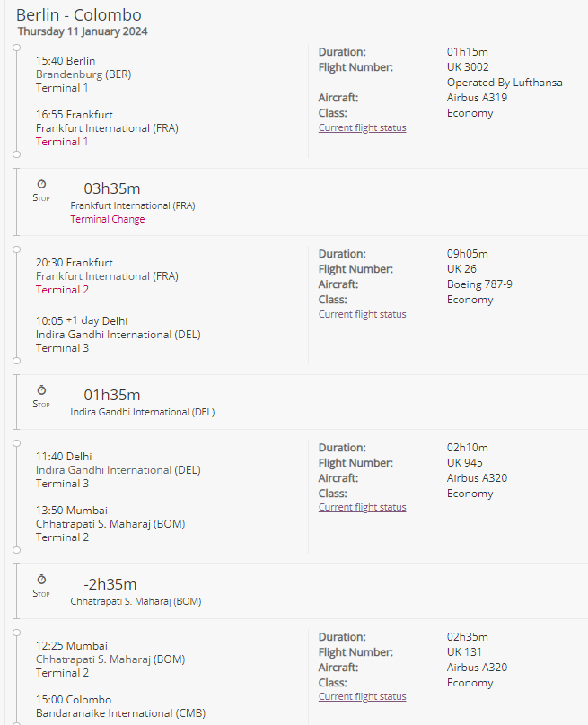Open current flight status for flight UK 26
The height and width of the screenshot is (725, 588).
(x=363, y=314)
